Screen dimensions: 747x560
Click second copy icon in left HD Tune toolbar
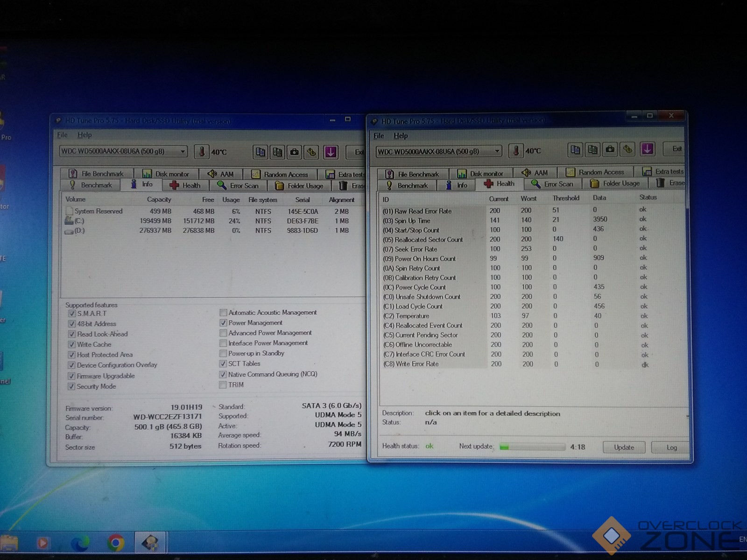277,152
